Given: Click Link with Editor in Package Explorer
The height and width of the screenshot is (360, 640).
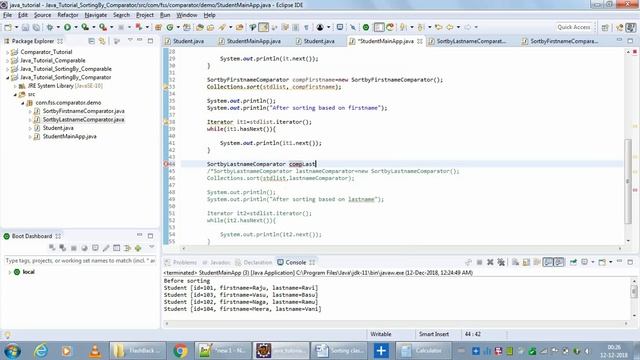Looking at the screenshot, I should tap(102, 41).
